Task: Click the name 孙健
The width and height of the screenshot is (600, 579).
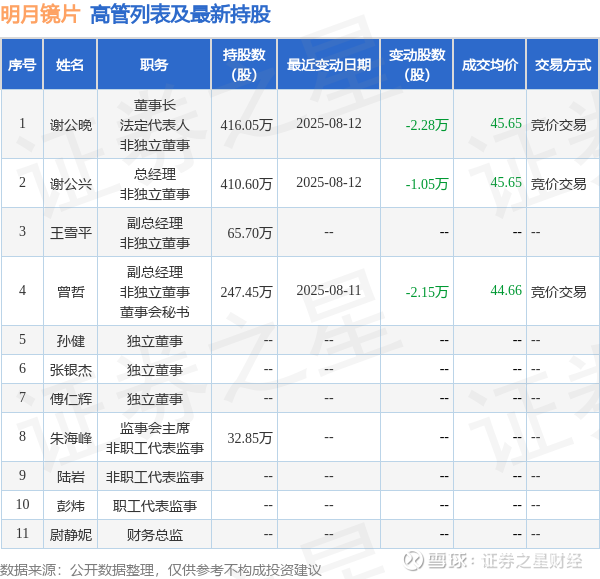Action: tap(71, 341)
